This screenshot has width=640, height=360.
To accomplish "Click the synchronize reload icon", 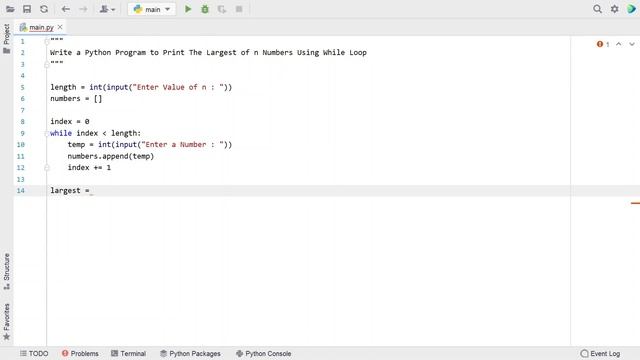I will coord(44,9).
